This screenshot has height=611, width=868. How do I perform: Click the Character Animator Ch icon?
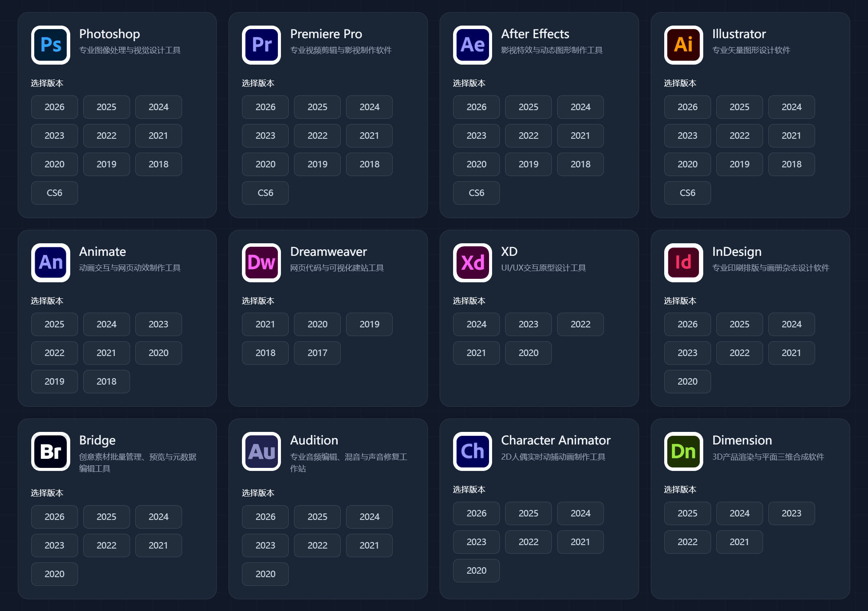[x=473, y=451]
